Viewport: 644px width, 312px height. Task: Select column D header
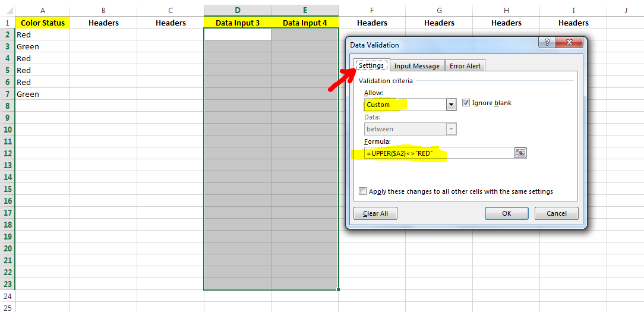[238, 10]
